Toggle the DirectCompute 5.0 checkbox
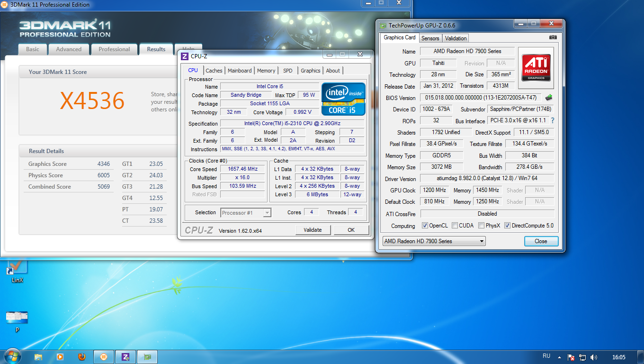 [x=507, y=226]
